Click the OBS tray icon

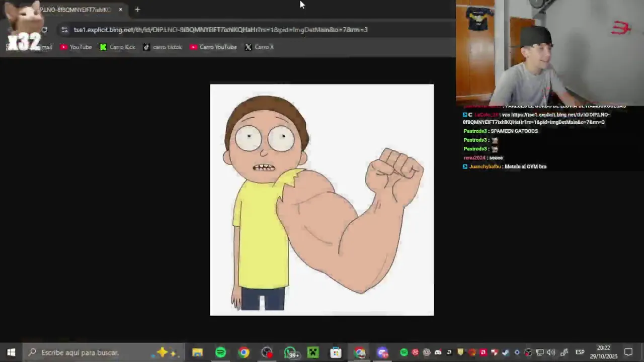(x=528, y=352)
